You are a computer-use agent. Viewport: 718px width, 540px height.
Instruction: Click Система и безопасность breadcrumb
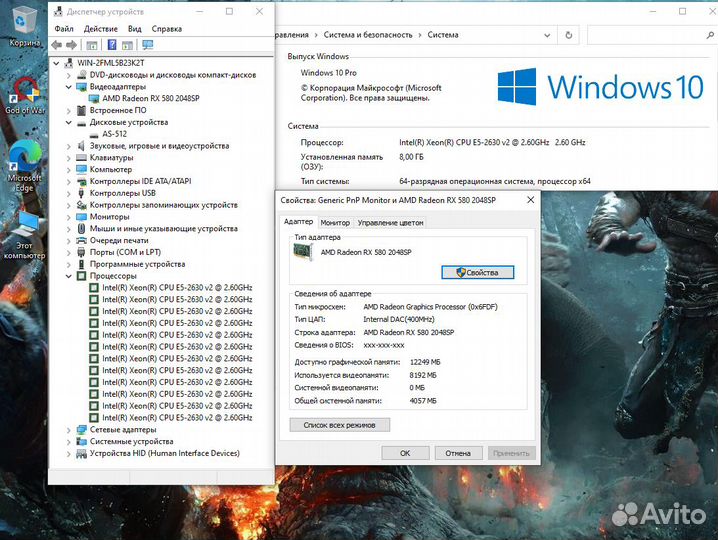coord(368,35)
